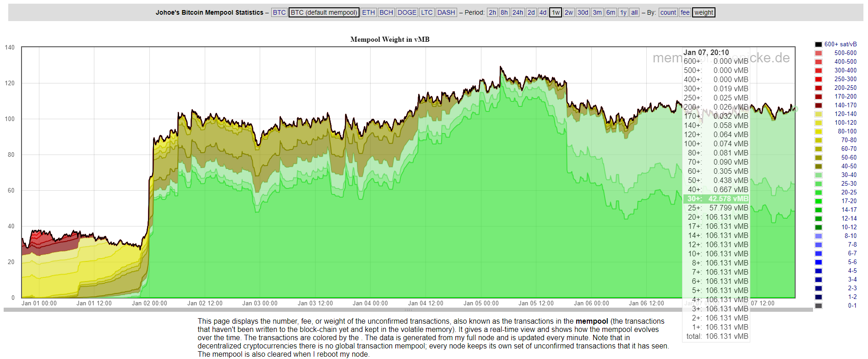Open the DOGE mempool statistics
This screenshot has width=868, height=359.
click(407, 12)
